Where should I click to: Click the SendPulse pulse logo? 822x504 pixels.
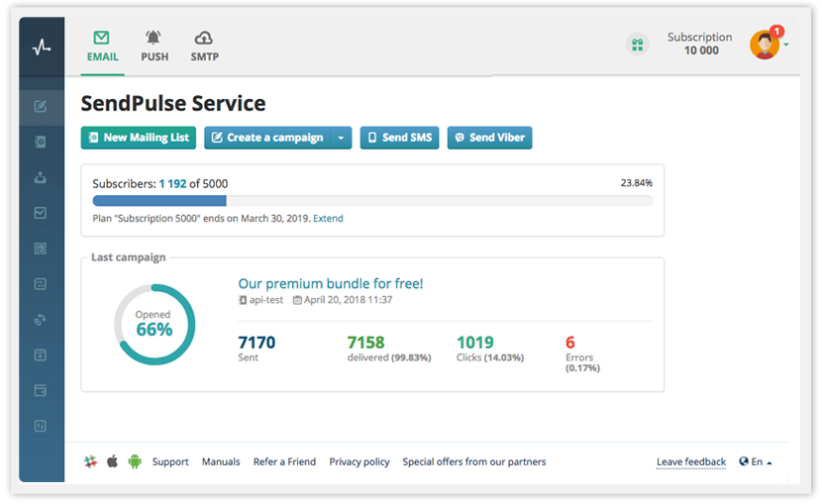(x=42, y=48)
